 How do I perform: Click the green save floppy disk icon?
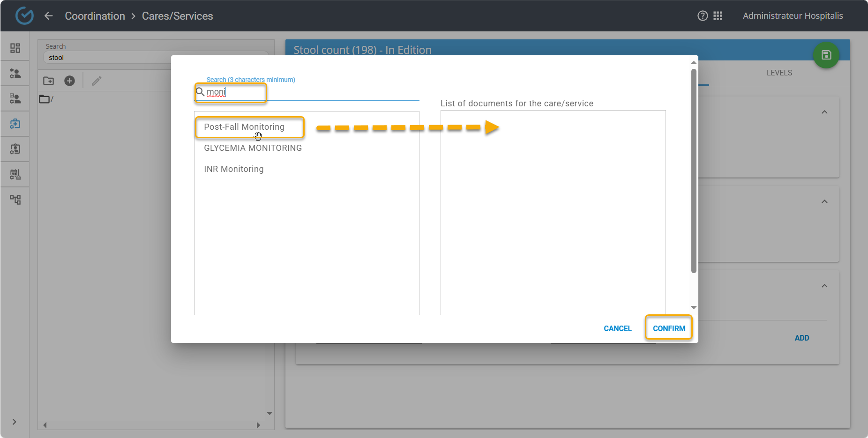click(826, 55)
